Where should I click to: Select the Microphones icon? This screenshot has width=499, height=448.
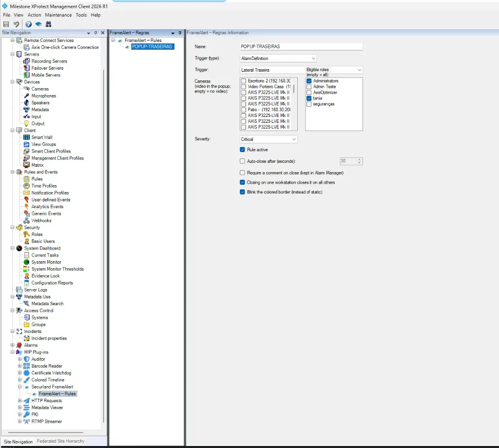[x=27, y=96]
